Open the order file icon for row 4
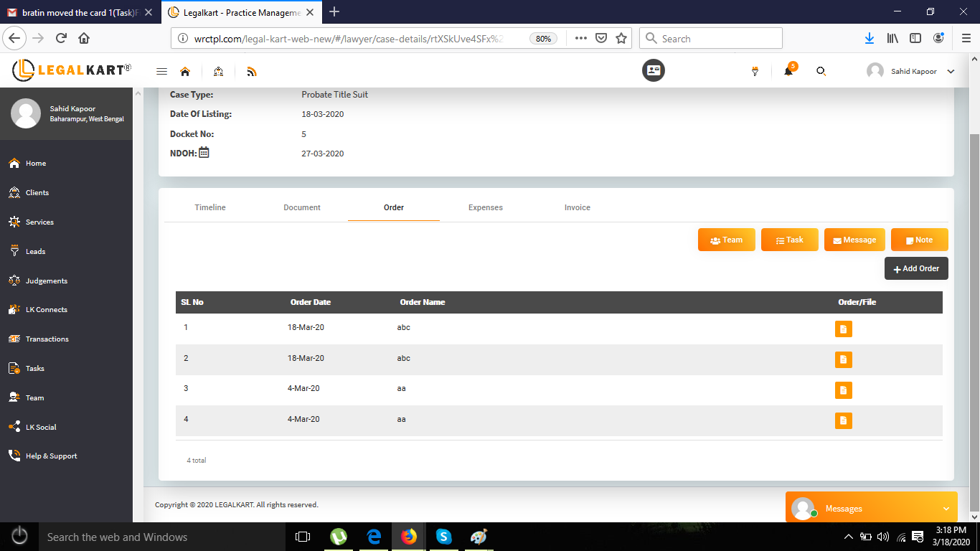Screen dimensions: 980x551 pos(843,420)
